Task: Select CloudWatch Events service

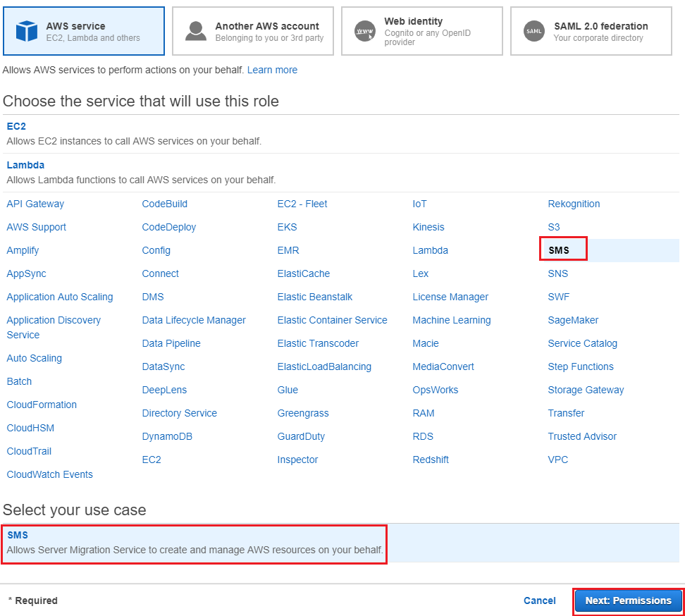Action: point(50,474)
